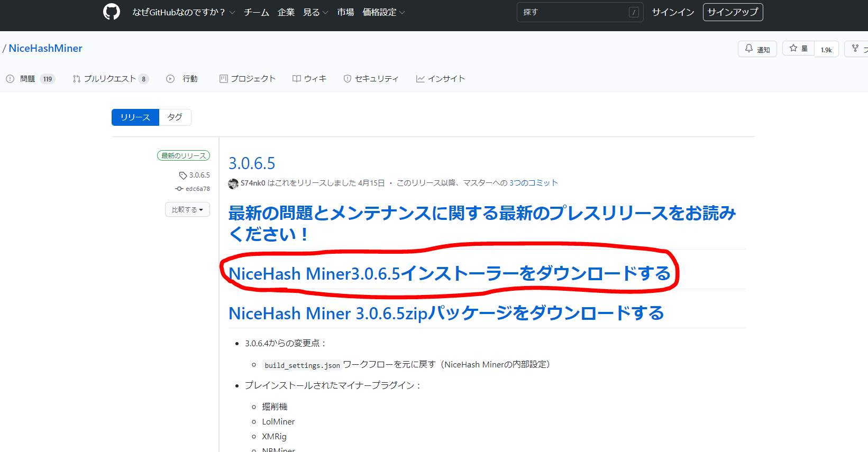
Task: Switch to the タグ tab
Action: 175,117
